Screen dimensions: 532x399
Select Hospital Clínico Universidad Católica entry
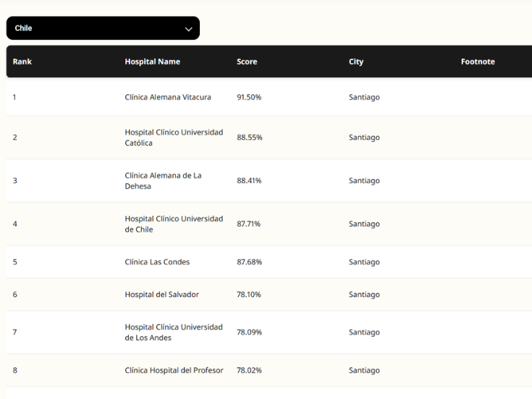point(174,138)
